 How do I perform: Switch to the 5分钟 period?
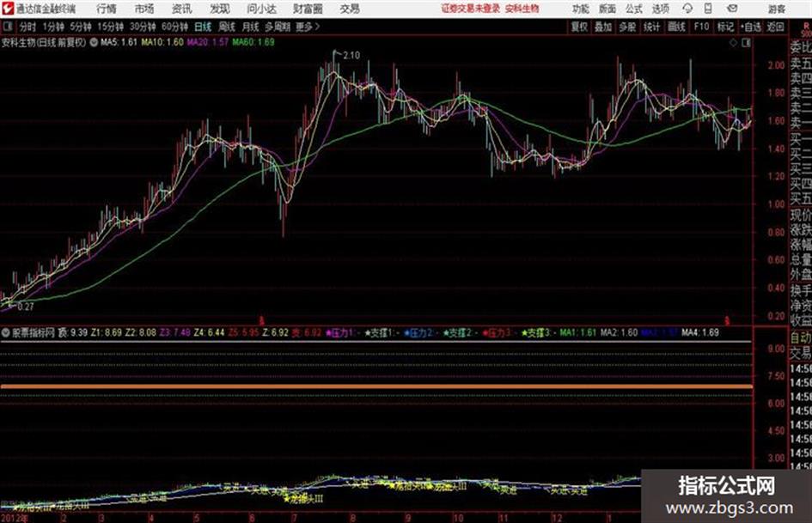(x=80, y=27)
